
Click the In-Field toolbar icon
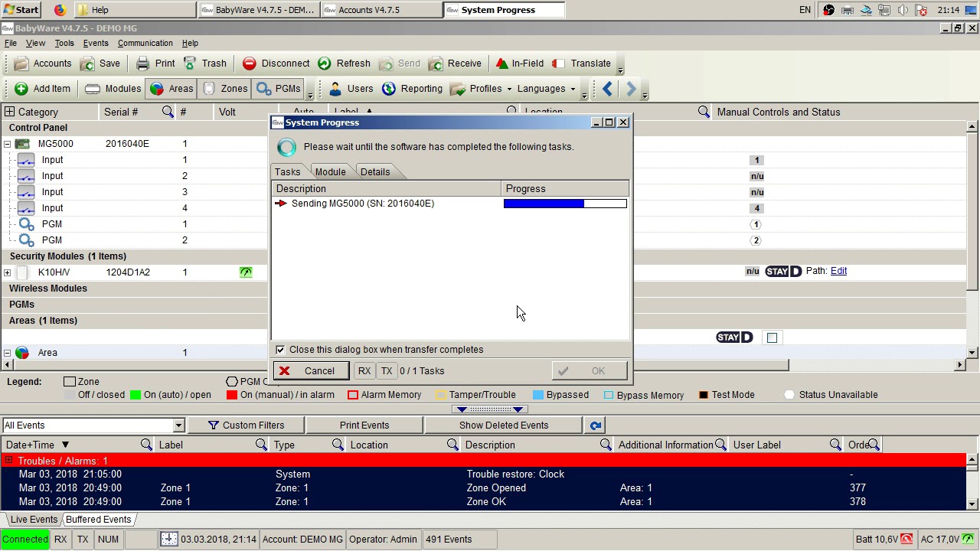(501, 64)
